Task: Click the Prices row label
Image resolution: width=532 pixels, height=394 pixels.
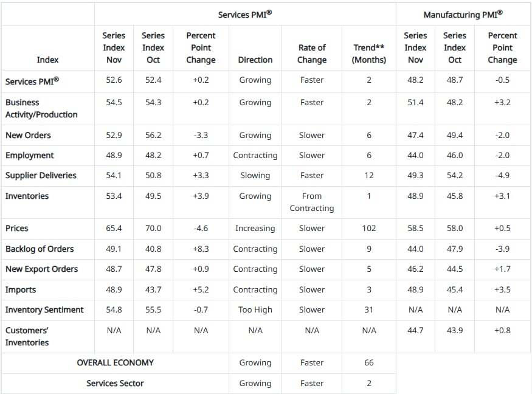Action: (x=17, y=228)
